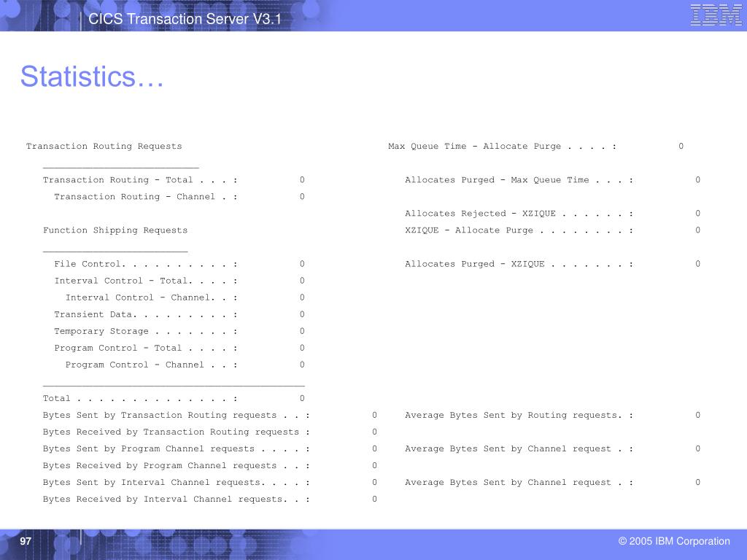Click 'Allocates Purged - Max Queue Time' line
This screenshot has width=747, height=560.
[x=553, y=180]
